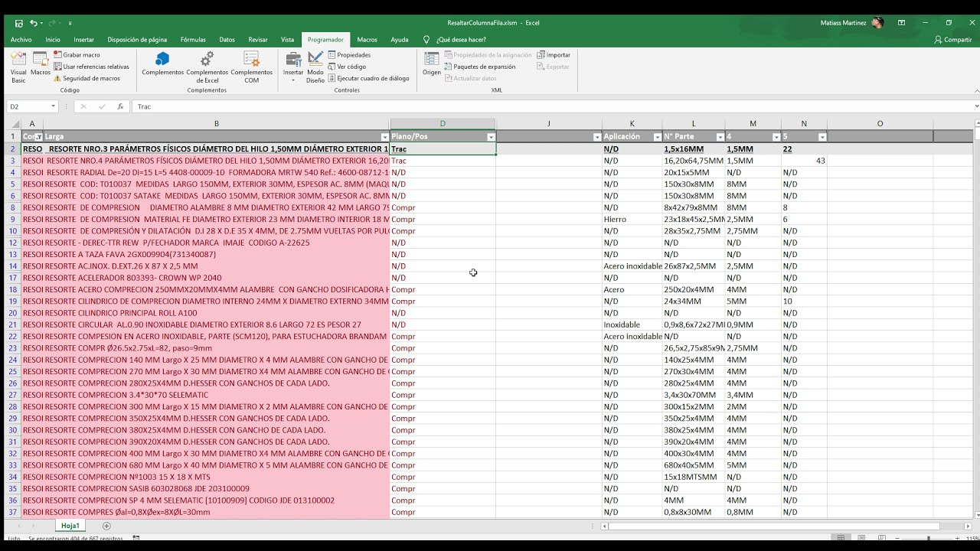Open the Vista tab

pyautogui.click(x=287, y=40)
